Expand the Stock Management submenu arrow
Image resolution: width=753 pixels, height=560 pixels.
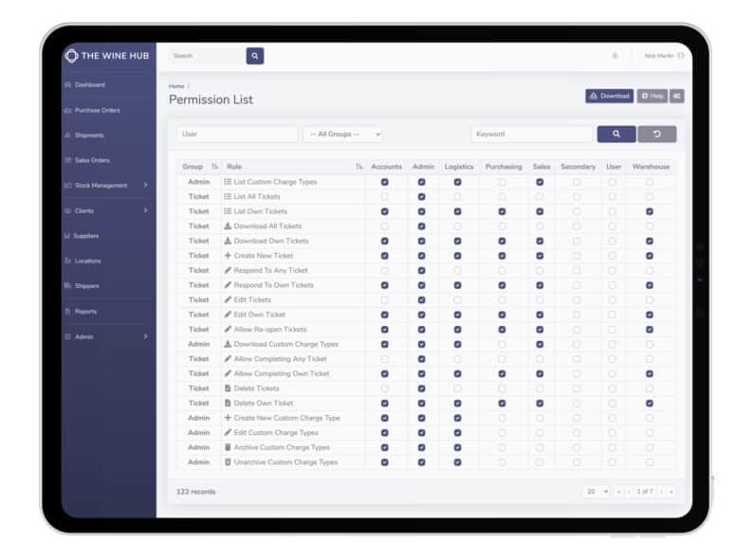[x=145, y=185]
